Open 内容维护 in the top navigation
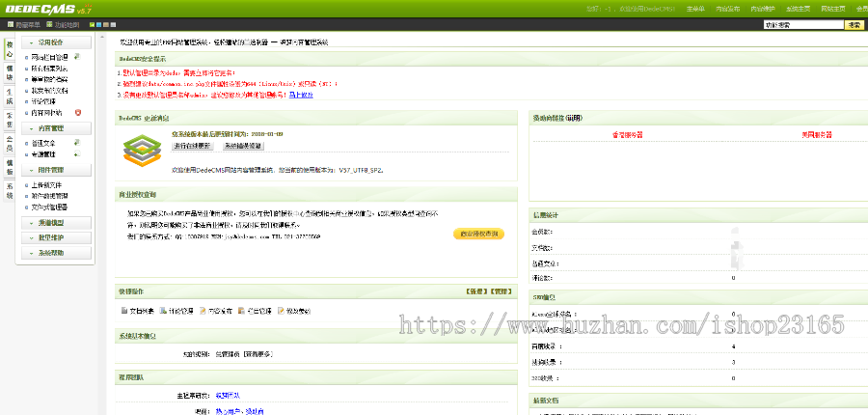The height and width of the screenshot is (415, 868). tap(763, 9)
